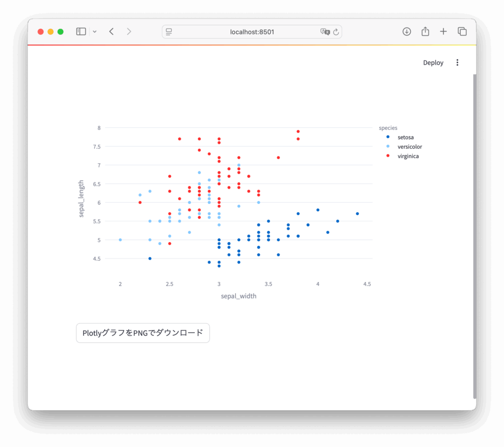Click the localhost:8501 address field
Screen dimensions: 504x447
coord(252,32)
